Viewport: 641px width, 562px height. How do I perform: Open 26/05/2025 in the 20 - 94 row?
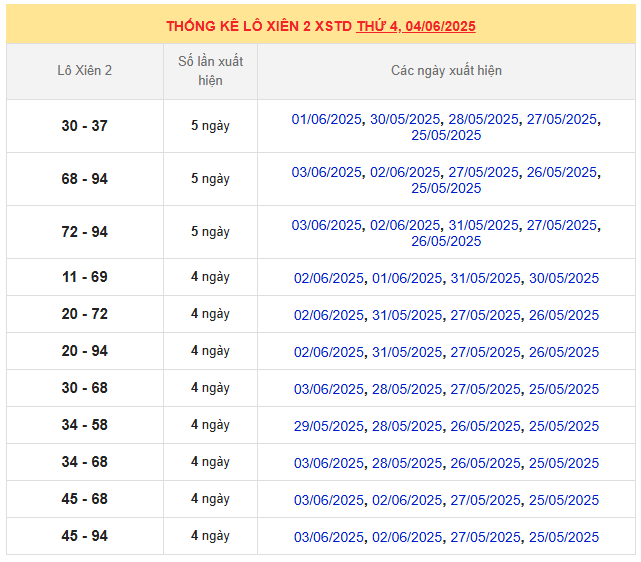(x=564, y=352)
